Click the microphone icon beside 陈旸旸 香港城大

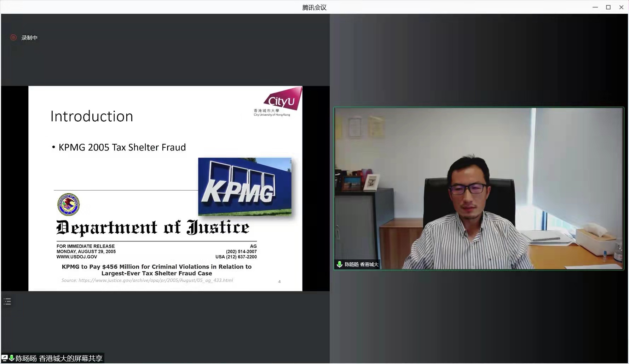coord(340,264)
